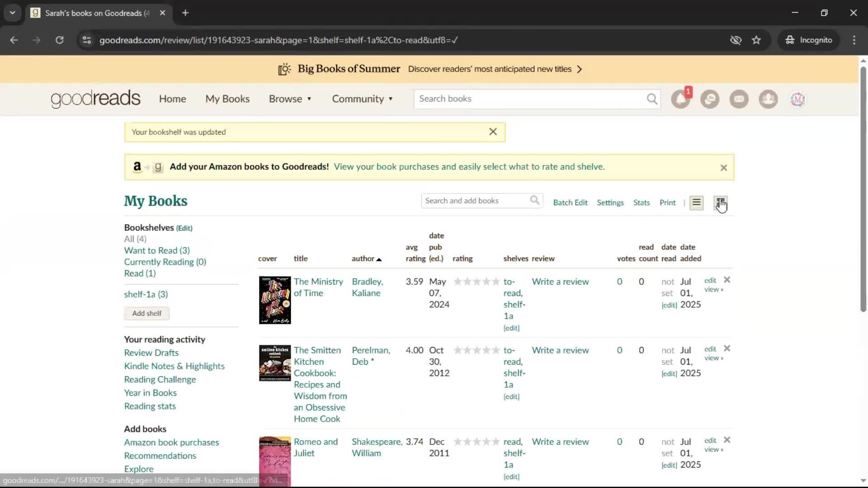Remove The Ministry of Time from shelves
The height and width of the screenshot is (488, 868).
[727, 280]
